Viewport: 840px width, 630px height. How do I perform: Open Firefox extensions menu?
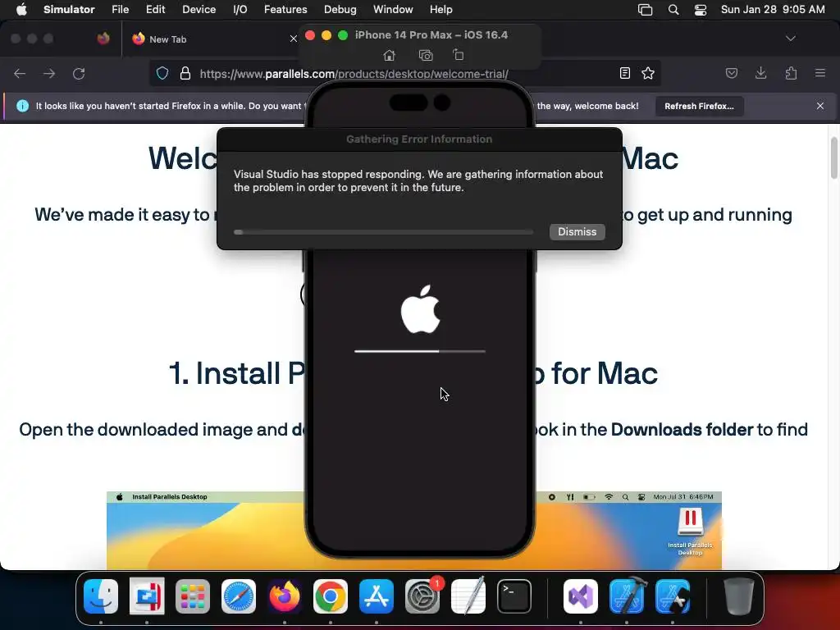[x=791, y=73]
